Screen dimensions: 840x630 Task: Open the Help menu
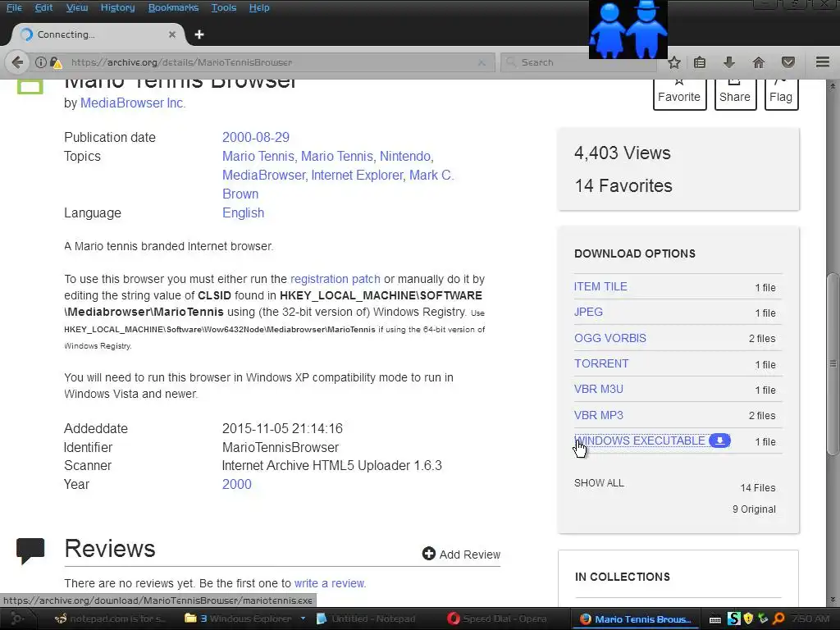(258, 7)
